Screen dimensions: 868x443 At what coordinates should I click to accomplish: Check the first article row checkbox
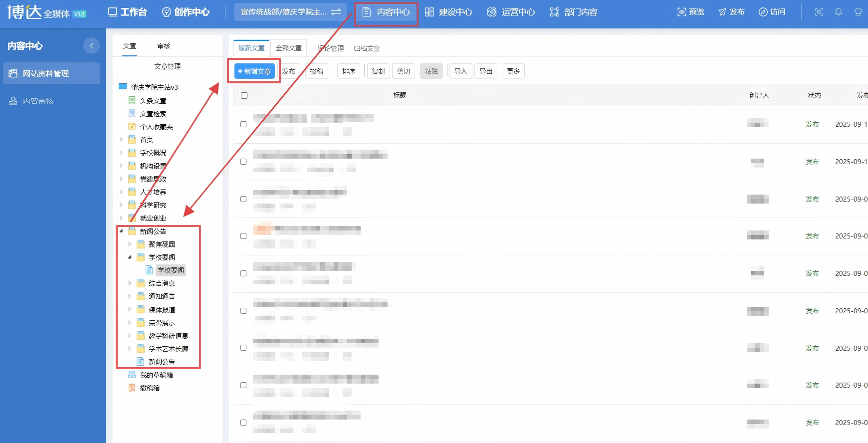point(243,124)
